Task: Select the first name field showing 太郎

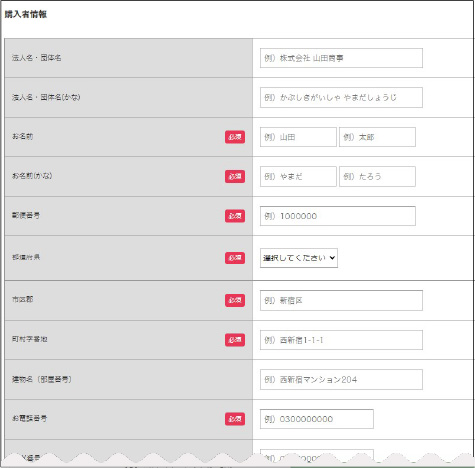Action: tap(377, 137)
